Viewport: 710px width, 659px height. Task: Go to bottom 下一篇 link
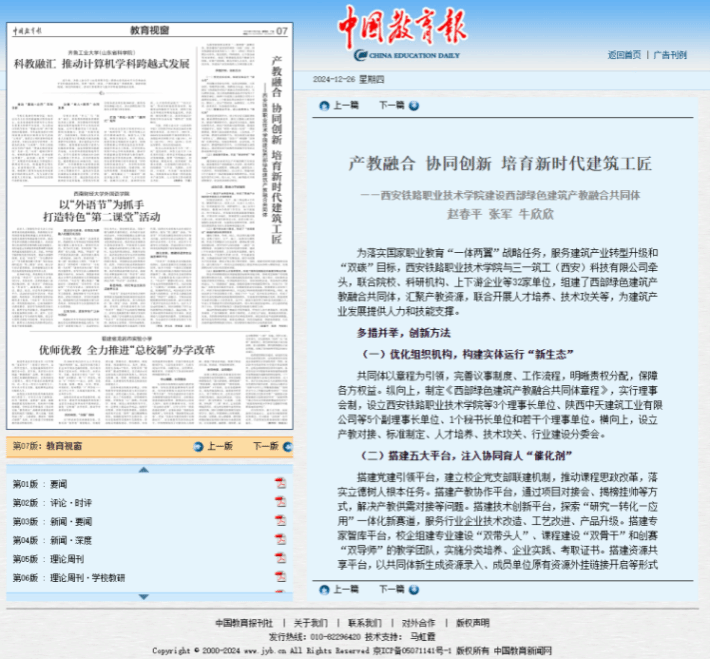[x=392, y=589]
